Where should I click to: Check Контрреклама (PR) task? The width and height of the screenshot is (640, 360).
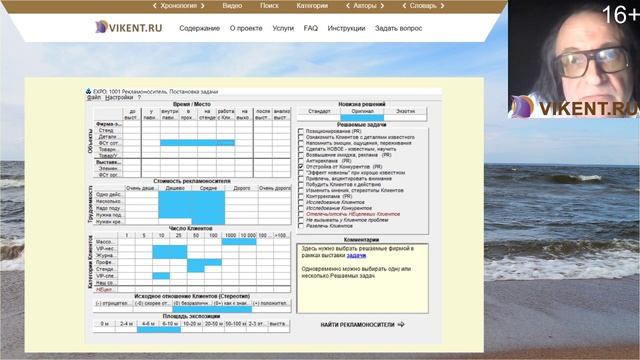click(301, 196)
